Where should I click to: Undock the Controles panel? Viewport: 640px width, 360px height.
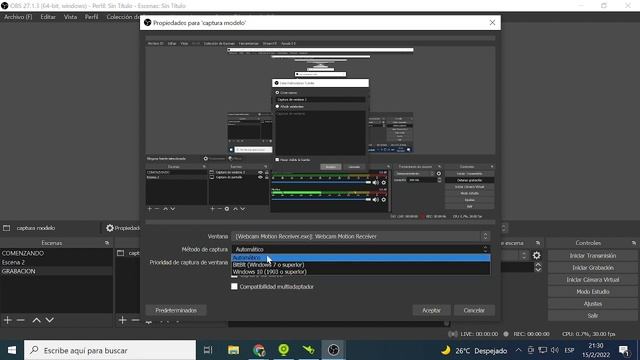pos(633,243)
